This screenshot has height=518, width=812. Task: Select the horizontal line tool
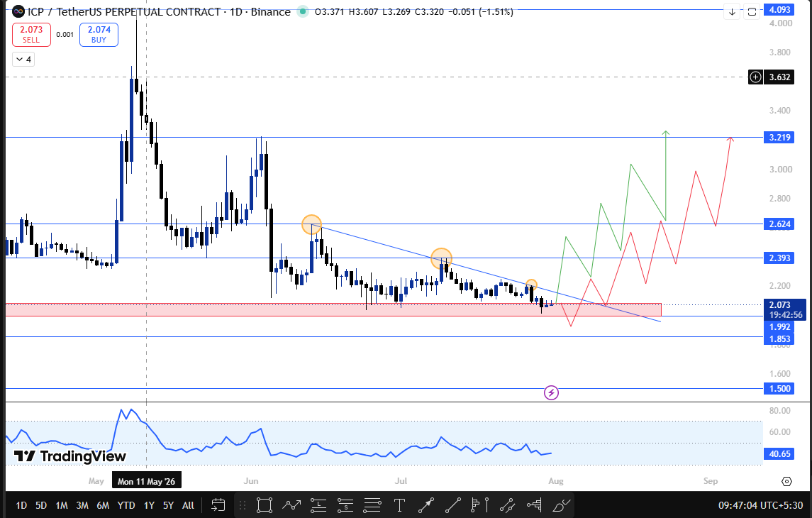click(x=372, y=505)
